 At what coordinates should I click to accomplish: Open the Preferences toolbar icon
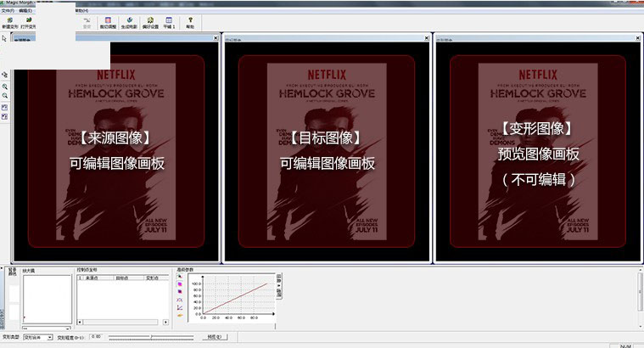[150, 23]
